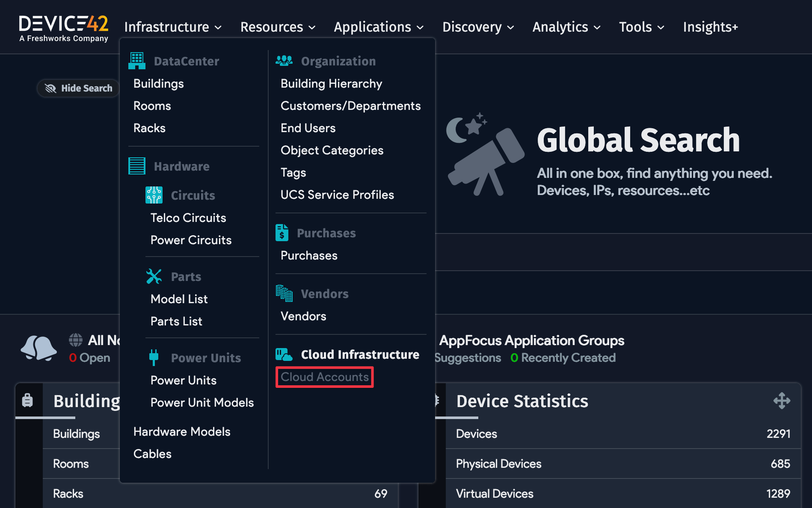Open the Insights+ menu
This screenshot has height=508, width=812.
[710, 27]
